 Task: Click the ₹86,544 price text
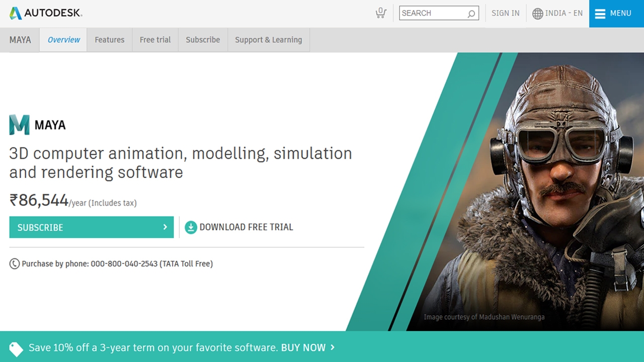tap(39, 200)
